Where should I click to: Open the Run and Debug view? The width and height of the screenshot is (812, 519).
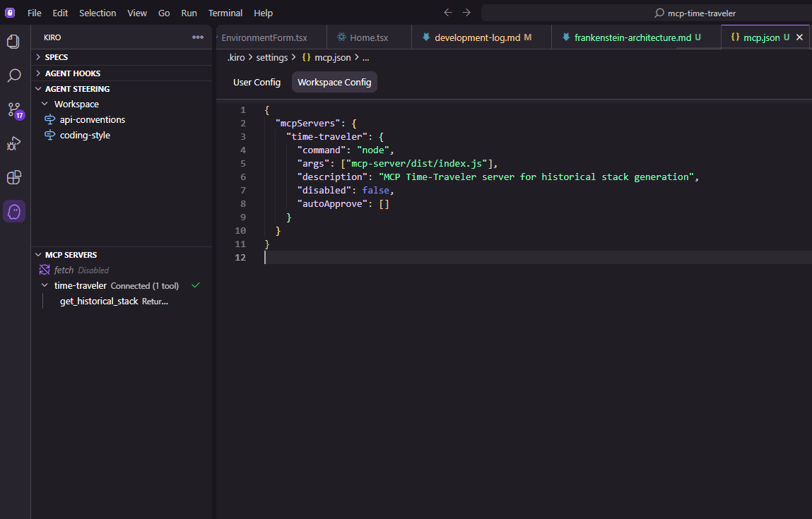click(13, 143)
